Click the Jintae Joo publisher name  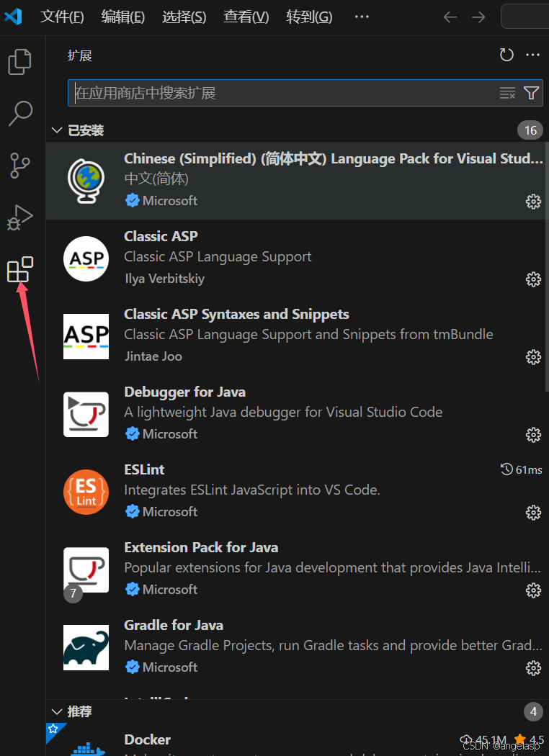(x=153, y=356)
